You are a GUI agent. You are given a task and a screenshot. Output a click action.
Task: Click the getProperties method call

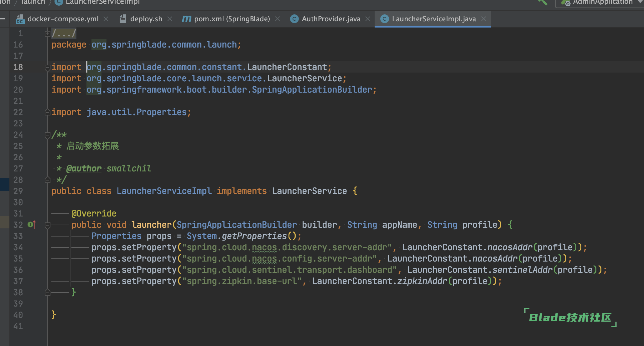coord(254,236)
